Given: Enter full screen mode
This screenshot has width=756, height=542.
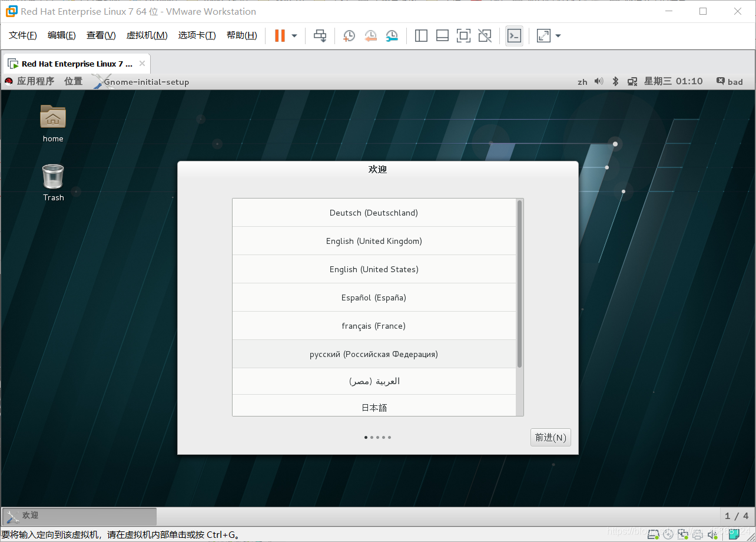Looking at the screenshot, I should (x=463, y=36).
